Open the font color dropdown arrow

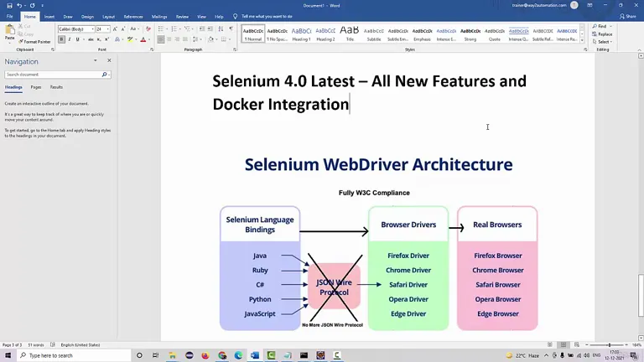[148, 39]
